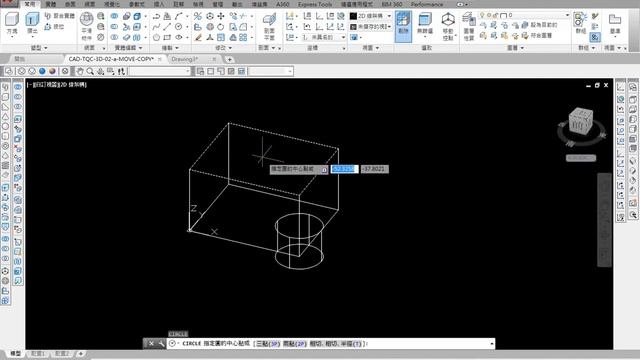Open a new drawing tab with the plus button
Viewport: 640px width, 360px height.
coord(229,60)
